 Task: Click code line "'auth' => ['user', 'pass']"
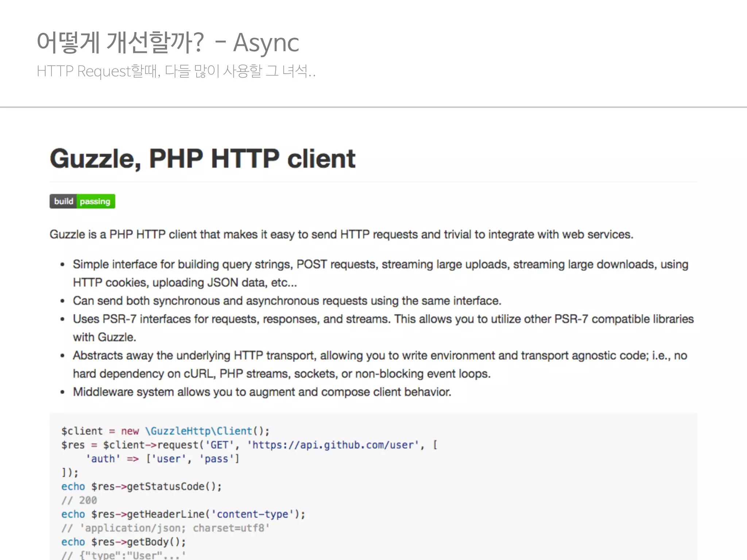pyautogui.click(x=162, y=459)
